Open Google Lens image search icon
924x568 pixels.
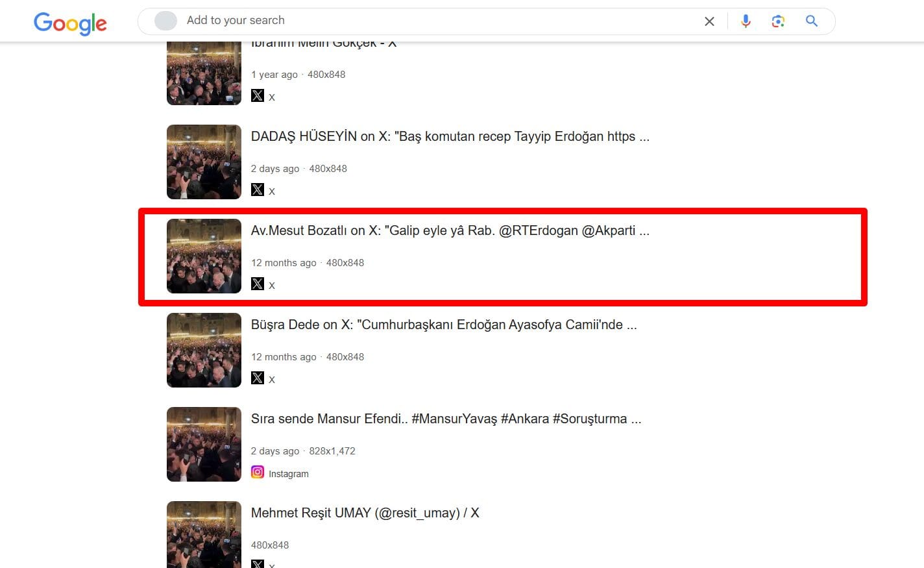(778, 21)
